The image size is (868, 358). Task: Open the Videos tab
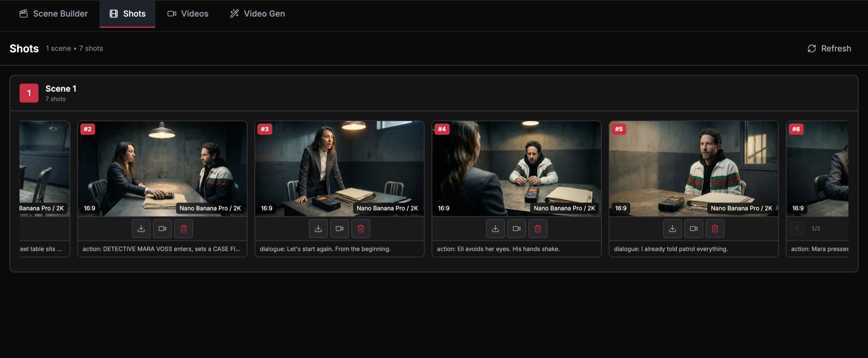187,14
